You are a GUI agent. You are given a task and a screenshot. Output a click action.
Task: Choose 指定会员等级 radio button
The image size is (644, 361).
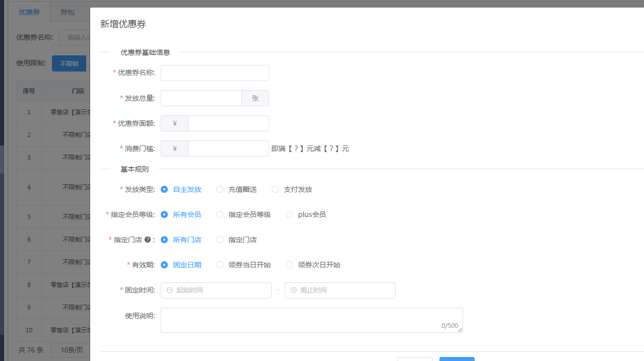point(243,214)
